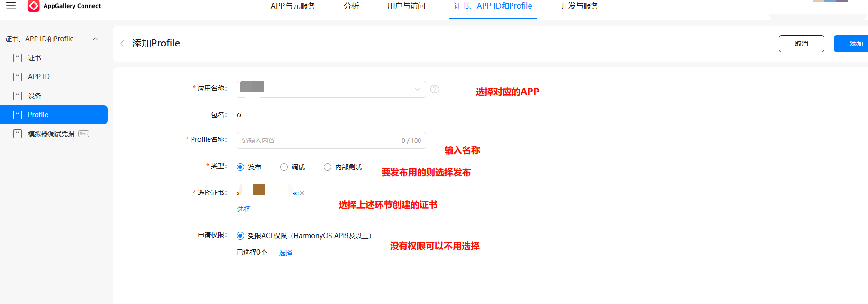This screenshot has height=304, width=868.
Task: Collapse the 证书、APP ID和Profile sidebar section
Action: 95,39
